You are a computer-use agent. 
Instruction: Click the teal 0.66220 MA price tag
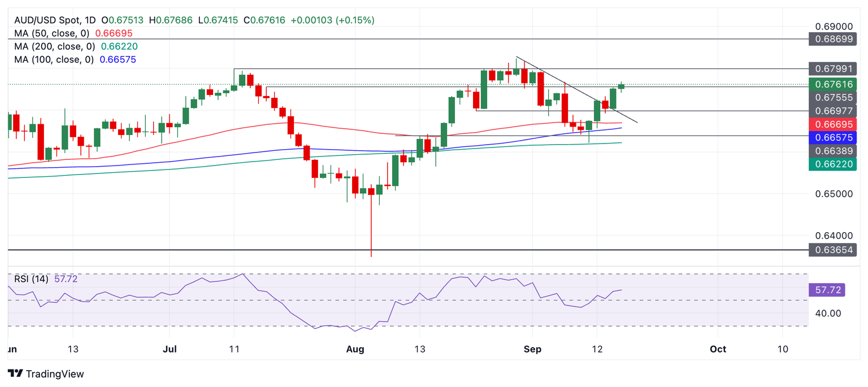pos(832,164)
